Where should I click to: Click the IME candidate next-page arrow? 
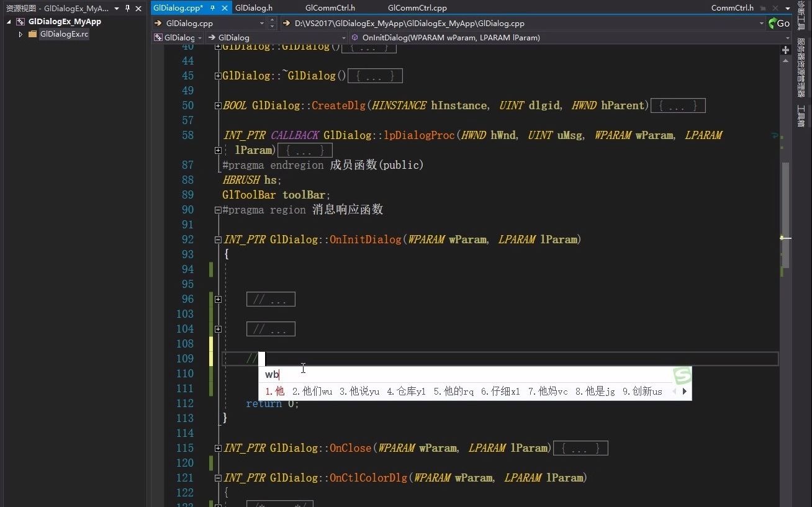click(x=685, y=392)
